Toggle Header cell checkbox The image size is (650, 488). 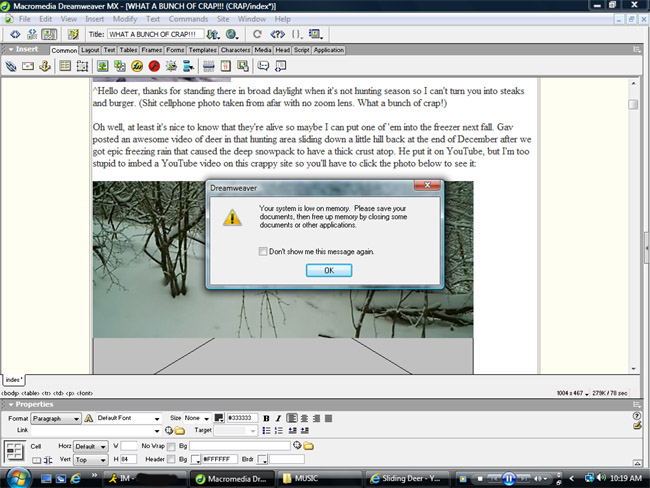tap(171, 459)
